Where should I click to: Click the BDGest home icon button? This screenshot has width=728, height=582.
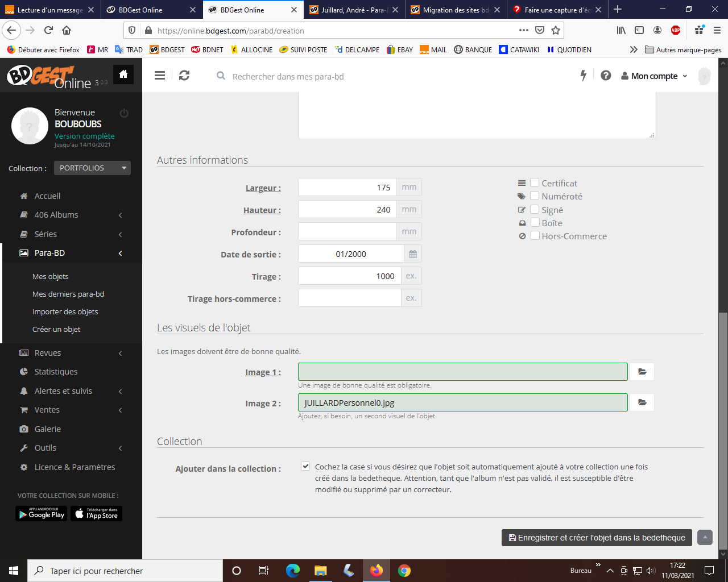tap(123, 74)
